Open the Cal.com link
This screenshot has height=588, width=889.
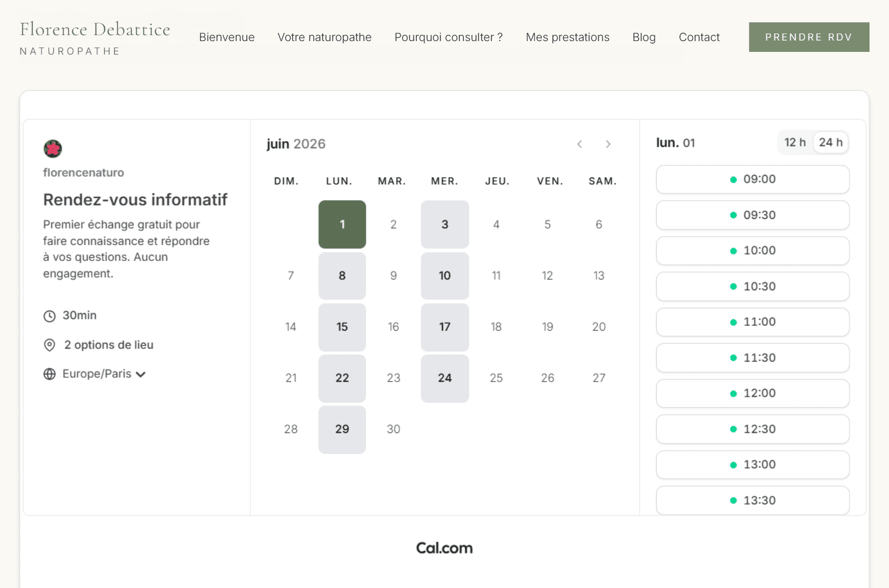444,548
